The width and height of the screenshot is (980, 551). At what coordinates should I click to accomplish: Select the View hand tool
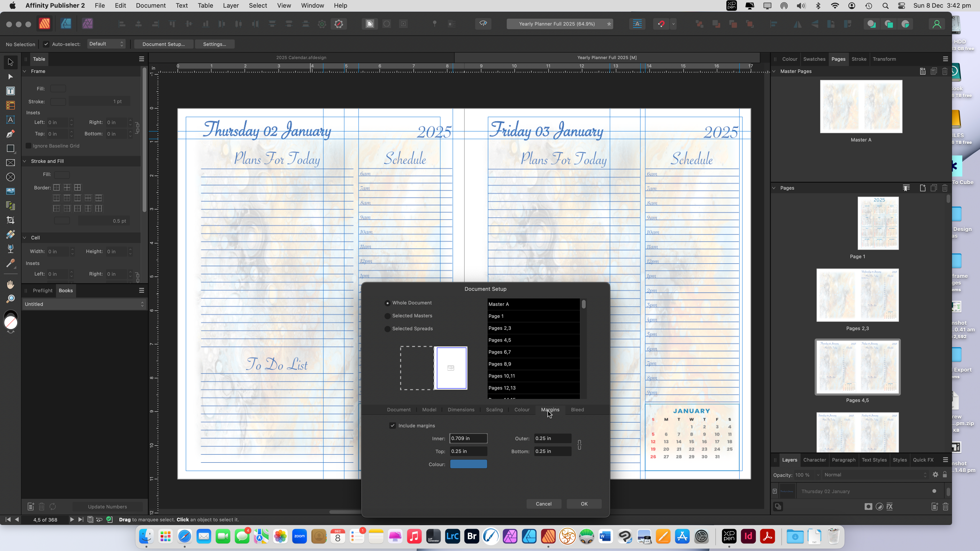tap(10, 284)
